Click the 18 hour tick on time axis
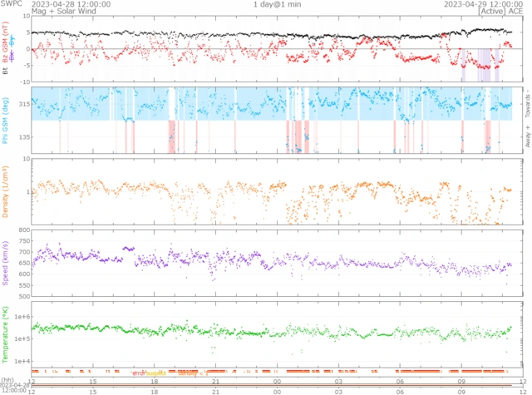 tap(155, 380)
